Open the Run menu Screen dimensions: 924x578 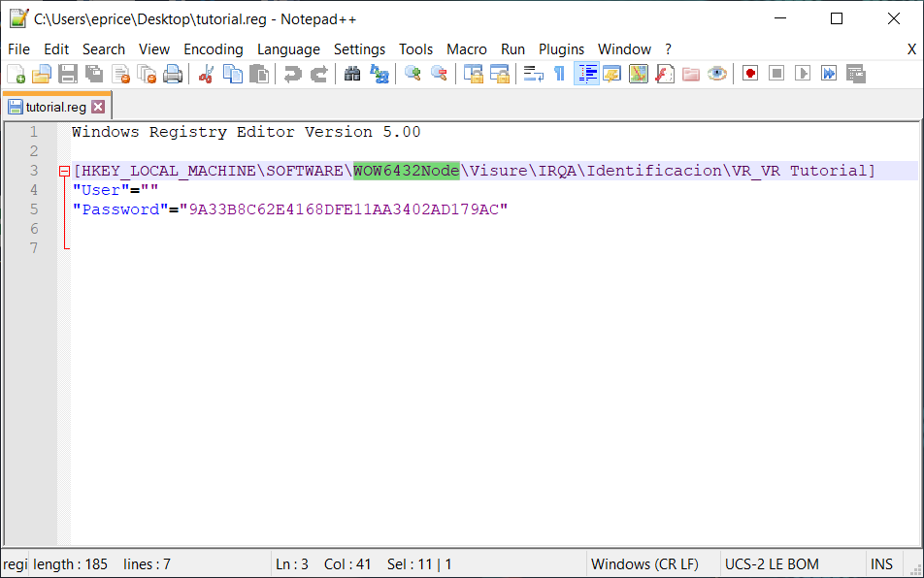coord(513,49)
